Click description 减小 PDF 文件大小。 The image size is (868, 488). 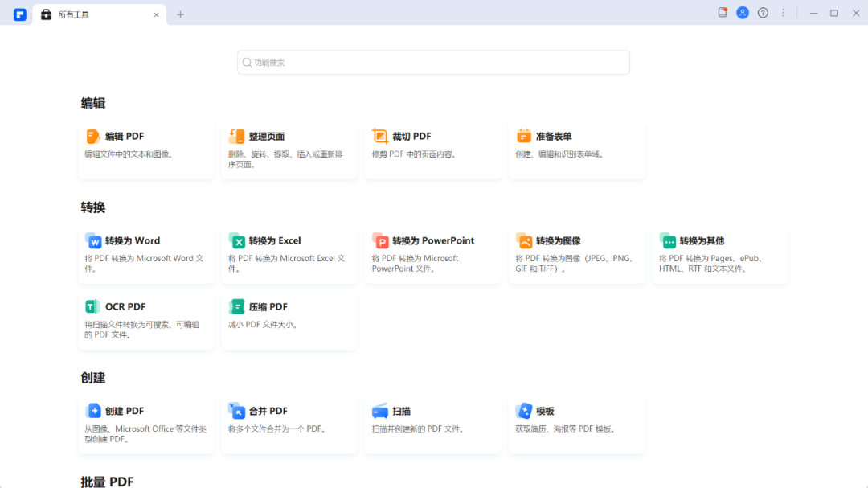coord(264,325)
